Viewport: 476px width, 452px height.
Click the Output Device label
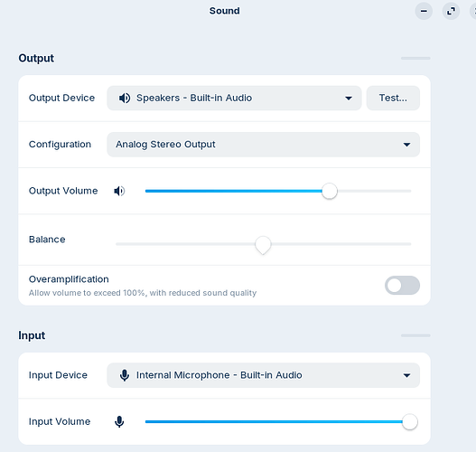61,98
